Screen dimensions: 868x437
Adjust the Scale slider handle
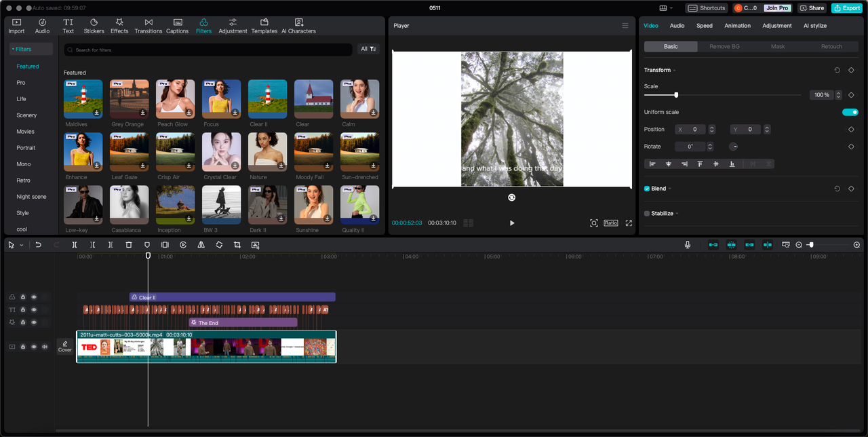(x=676, y=95)
